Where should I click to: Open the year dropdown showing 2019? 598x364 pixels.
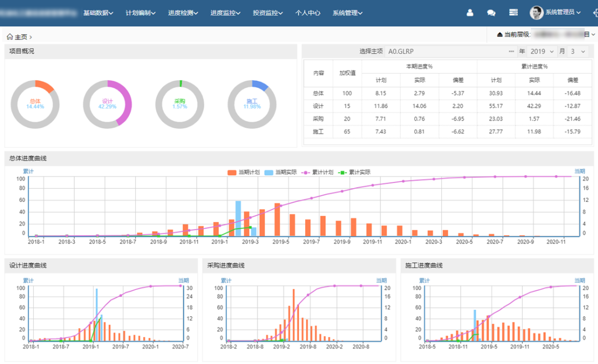click(542, 51)
